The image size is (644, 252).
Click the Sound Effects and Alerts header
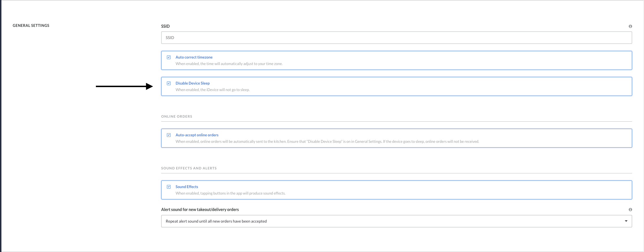click(189, 168)
